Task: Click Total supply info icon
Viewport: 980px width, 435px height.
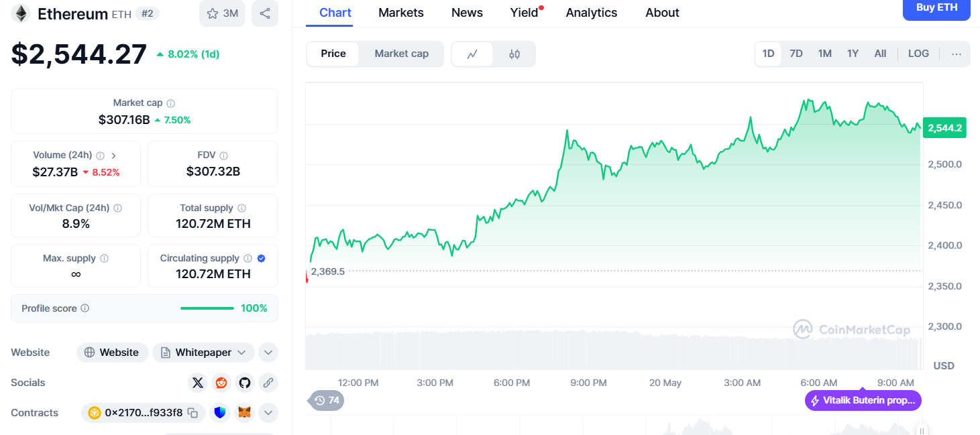Action: coord(241,208)
